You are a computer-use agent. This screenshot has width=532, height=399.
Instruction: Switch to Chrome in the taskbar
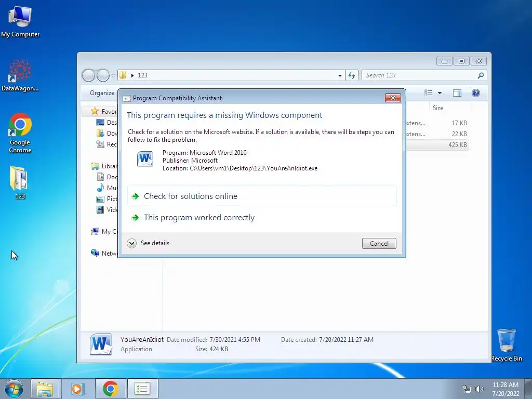(x=110, y=389)
